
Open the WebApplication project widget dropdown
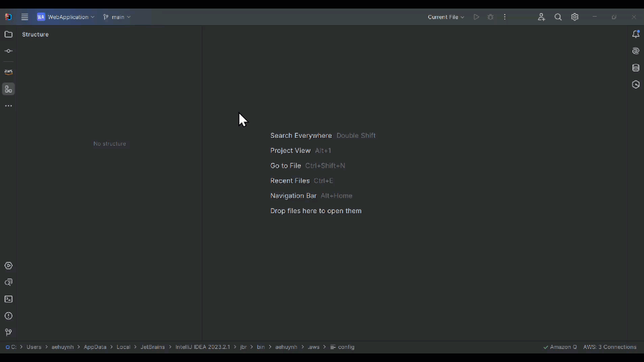click(65, 17)
